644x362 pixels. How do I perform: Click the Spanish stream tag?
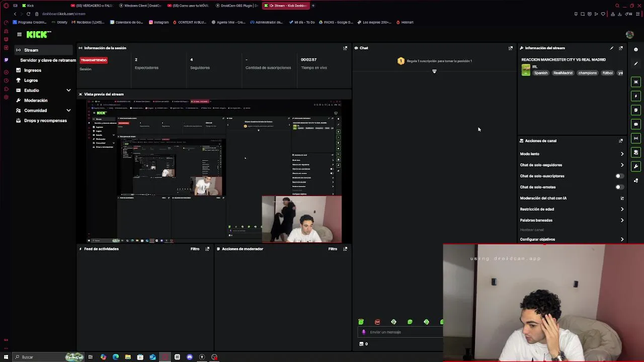click(541, 73)
